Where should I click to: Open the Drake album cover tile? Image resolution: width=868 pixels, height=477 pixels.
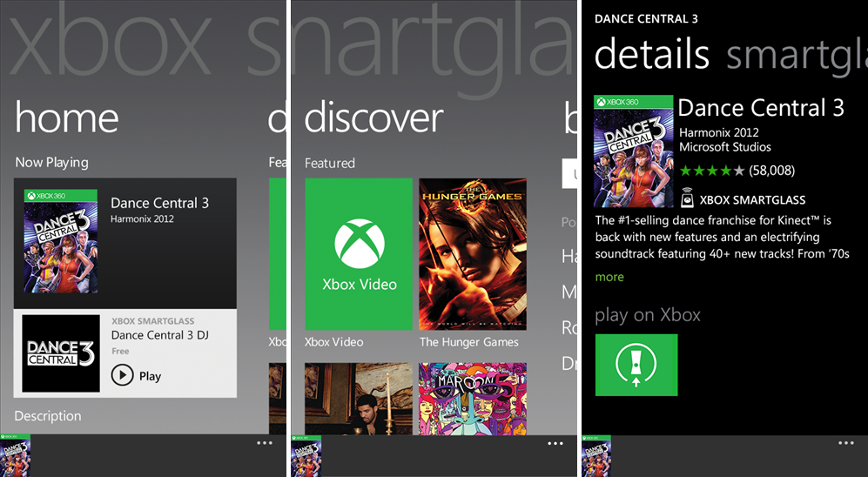[359, 399]
